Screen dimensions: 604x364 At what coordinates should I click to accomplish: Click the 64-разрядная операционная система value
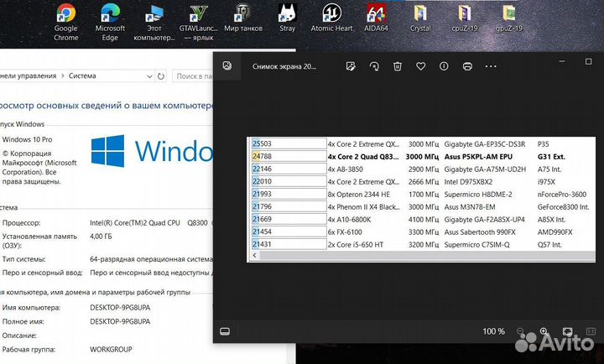pos(151,259)
